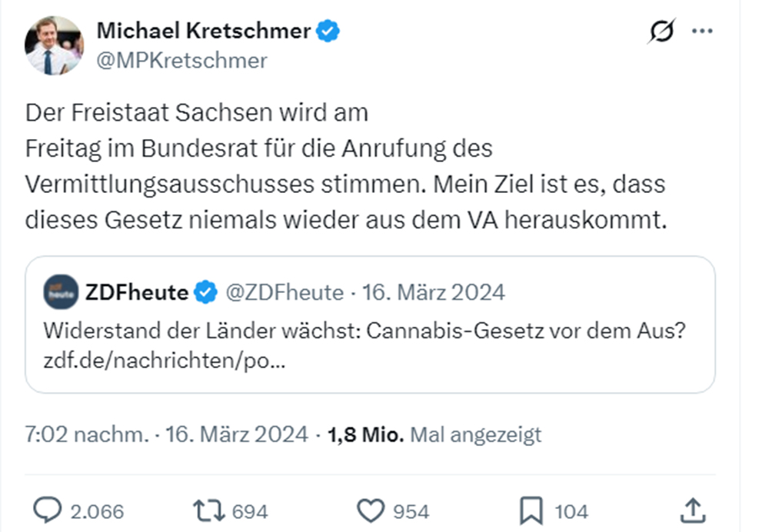The width and height of the screenshot is (769, 532).
Task: Click the ZDFheute logo in the quoted tweet
Action: tap(60, 291)
